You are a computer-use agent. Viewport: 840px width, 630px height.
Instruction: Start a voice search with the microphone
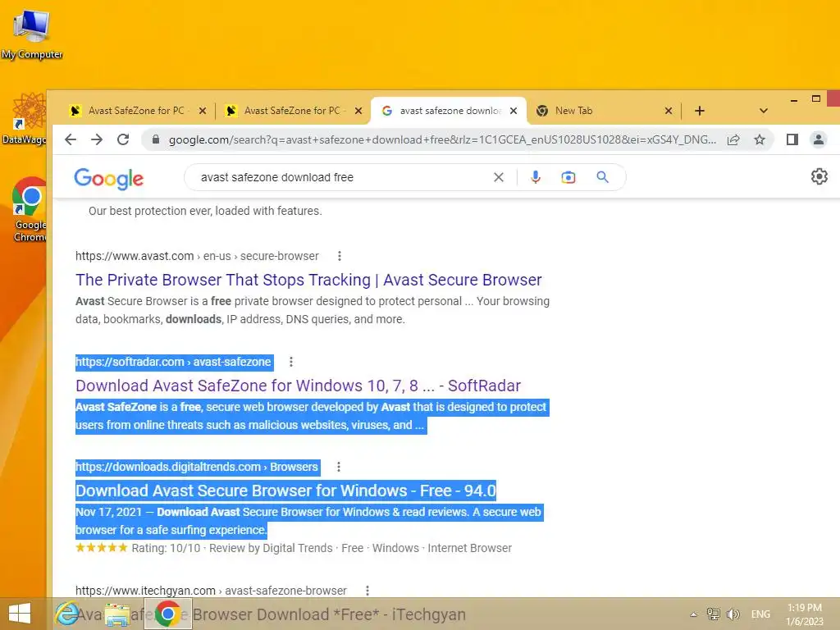click(x=535, y=177)
